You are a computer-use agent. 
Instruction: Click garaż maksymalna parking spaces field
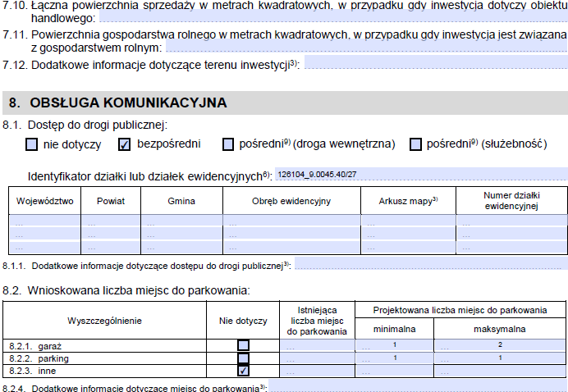tap(500, 345)
